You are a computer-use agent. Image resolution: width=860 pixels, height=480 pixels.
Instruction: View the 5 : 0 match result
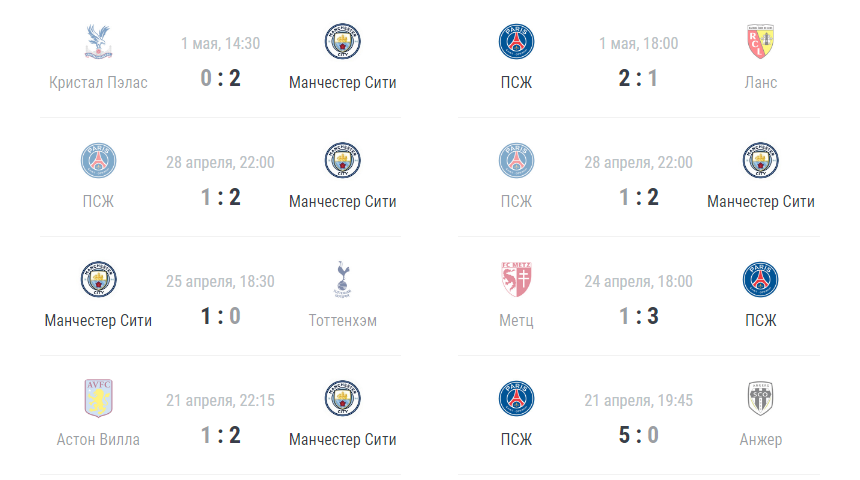coord(638,435)
